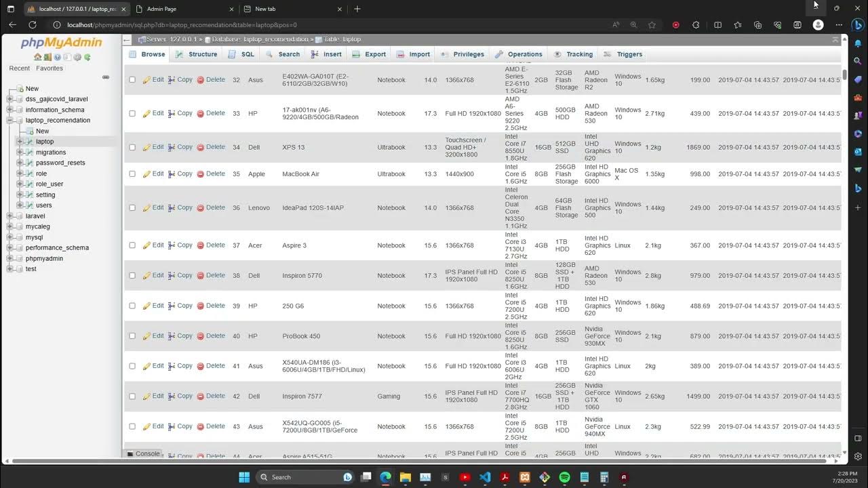Expand the users table node

pos(20,205)
